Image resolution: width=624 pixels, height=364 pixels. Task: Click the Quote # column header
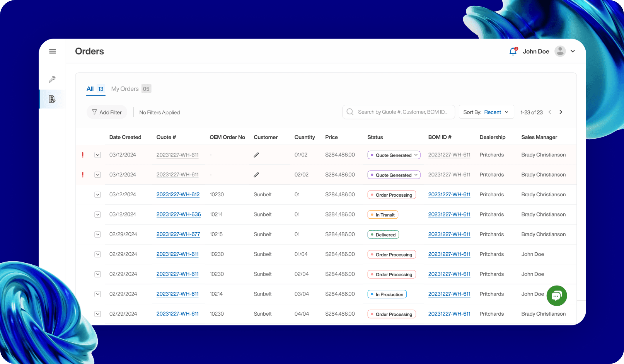166,137
